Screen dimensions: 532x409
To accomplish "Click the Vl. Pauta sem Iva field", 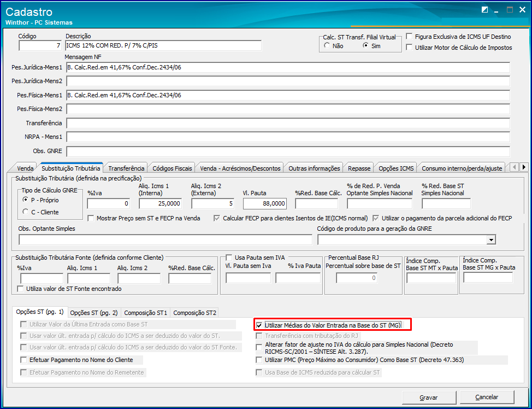I will 249,278.
